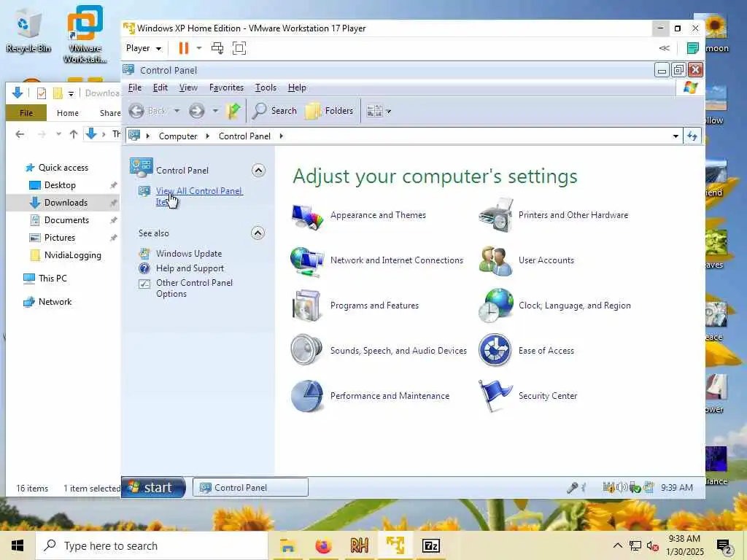Click the Back arrow in Control Panel toolbar
747x560 pixels.
coord(136,111)
